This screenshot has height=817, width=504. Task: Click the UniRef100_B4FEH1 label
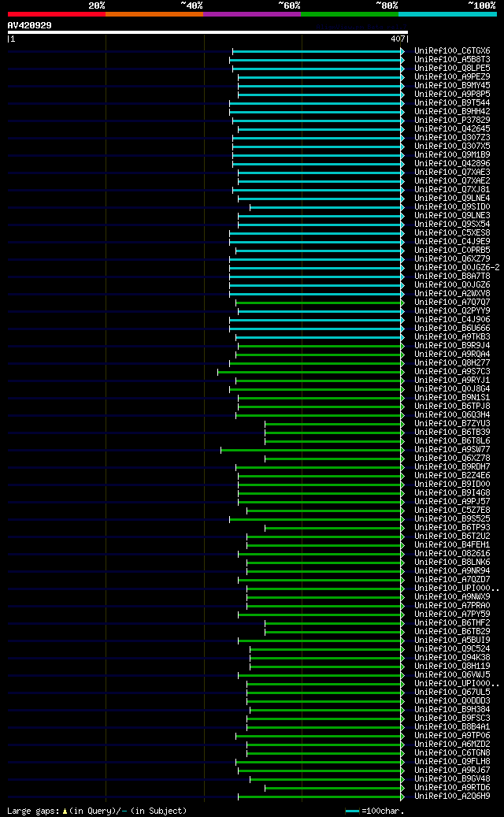pyautogui.click(x=452, y=544)
